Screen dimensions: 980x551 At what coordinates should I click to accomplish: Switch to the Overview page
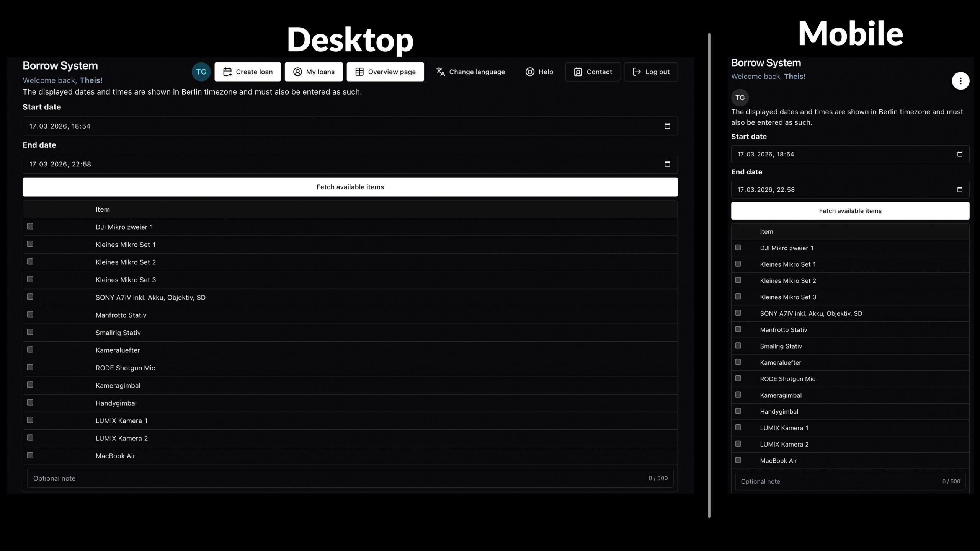[x=385, y=72]
